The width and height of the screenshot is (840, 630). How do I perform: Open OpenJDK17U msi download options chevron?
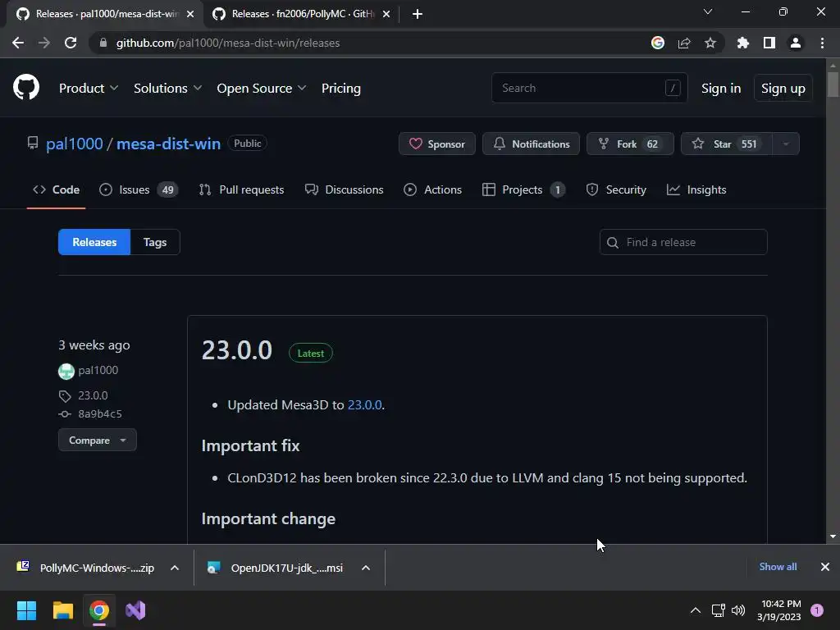[366, 568]
